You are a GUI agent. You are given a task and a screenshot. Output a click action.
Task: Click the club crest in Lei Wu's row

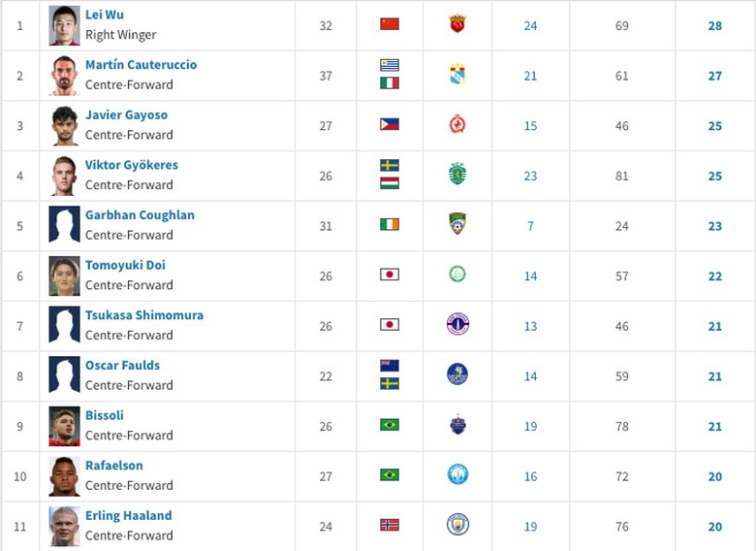457,24
